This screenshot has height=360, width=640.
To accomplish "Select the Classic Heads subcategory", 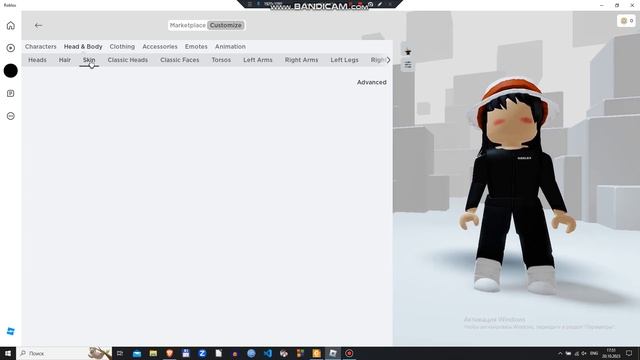I will pos(128,60).
